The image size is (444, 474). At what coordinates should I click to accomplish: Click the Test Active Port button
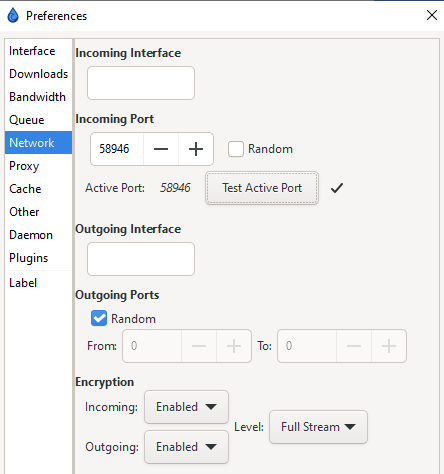click(262, 188)
